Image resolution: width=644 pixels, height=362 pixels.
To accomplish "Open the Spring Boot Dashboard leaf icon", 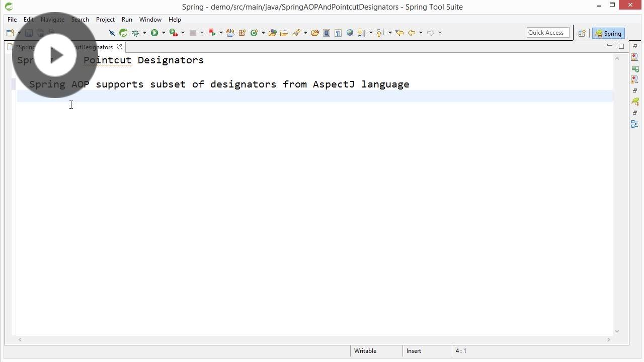I will 123,33.
